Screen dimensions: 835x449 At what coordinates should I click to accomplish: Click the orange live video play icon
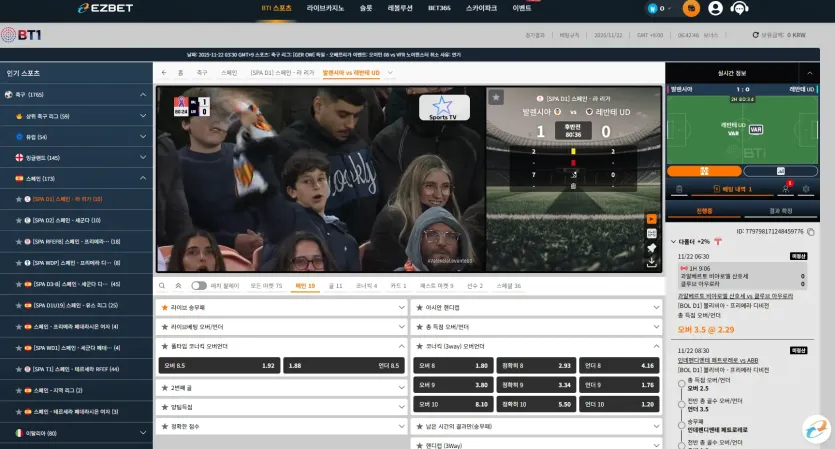[x=651, y=219]
